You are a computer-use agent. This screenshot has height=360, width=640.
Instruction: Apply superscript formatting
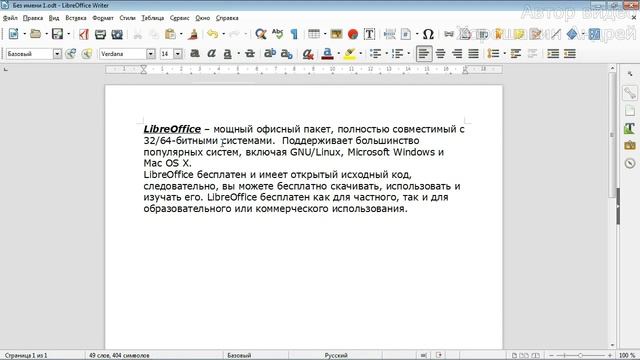pos(270,54)
